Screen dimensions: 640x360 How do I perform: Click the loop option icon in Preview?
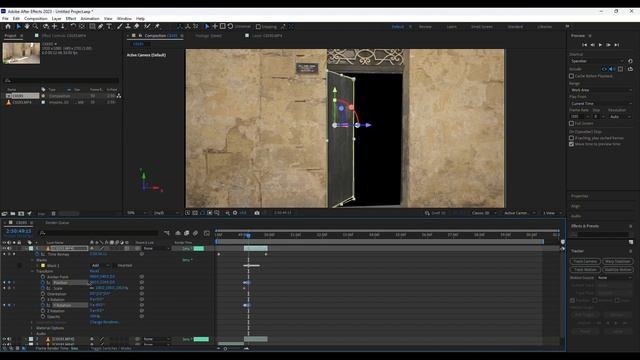[x=630, y=69]
